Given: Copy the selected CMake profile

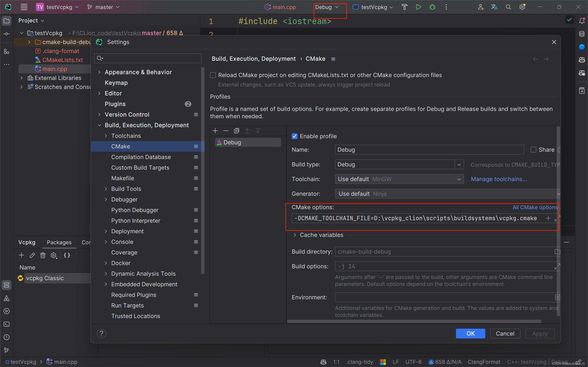Looking at the screenshot, I should [236, 131].
